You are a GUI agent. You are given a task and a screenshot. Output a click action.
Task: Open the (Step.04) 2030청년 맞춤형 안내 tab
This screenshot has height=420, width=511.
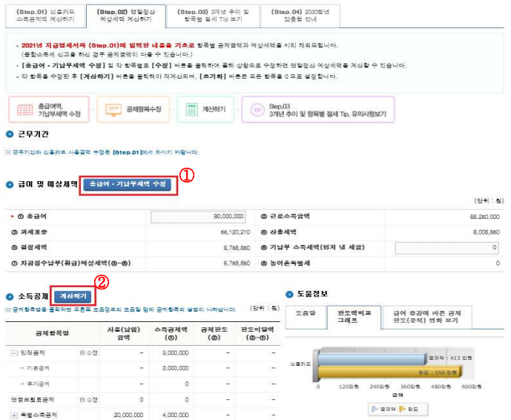pos(300,16)
